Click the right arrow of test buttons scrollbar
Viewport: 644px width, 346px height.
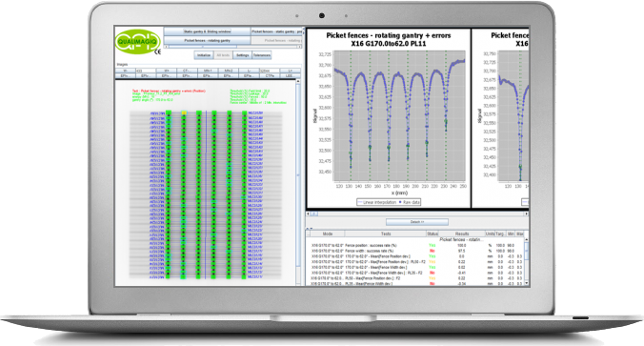click(x=300, y=47)
